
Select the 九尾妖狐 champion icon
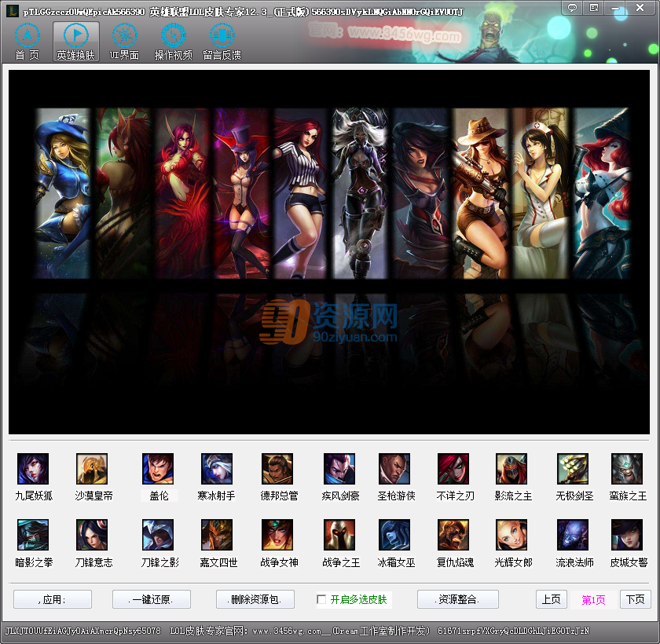tap(33, 469)
